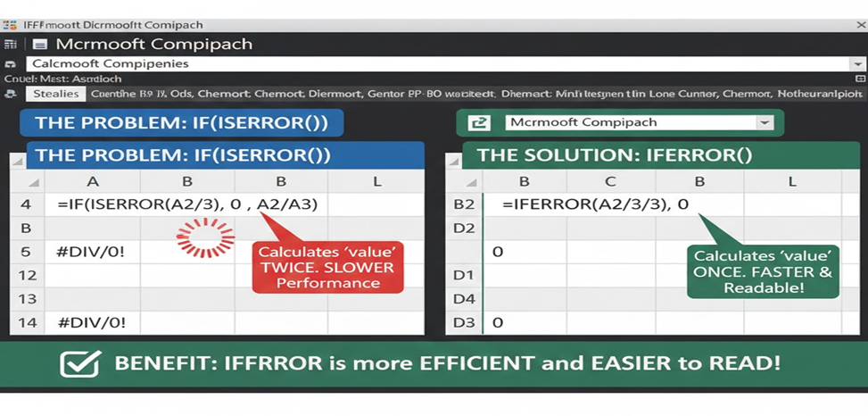Click the red Calculates 'value' TWICE callout
868x416 pixels.
[327, 267]
